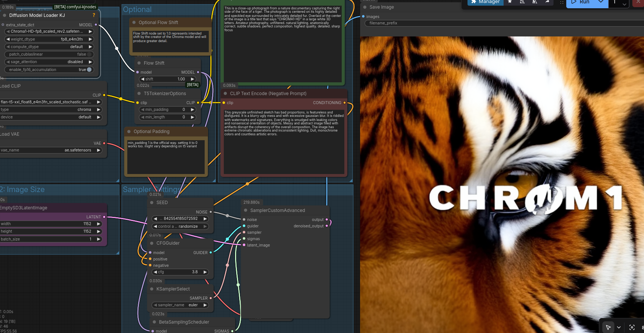The image size is (644, 333).
Task: Open the control after generate randomize combo
Action: point(180,226)
